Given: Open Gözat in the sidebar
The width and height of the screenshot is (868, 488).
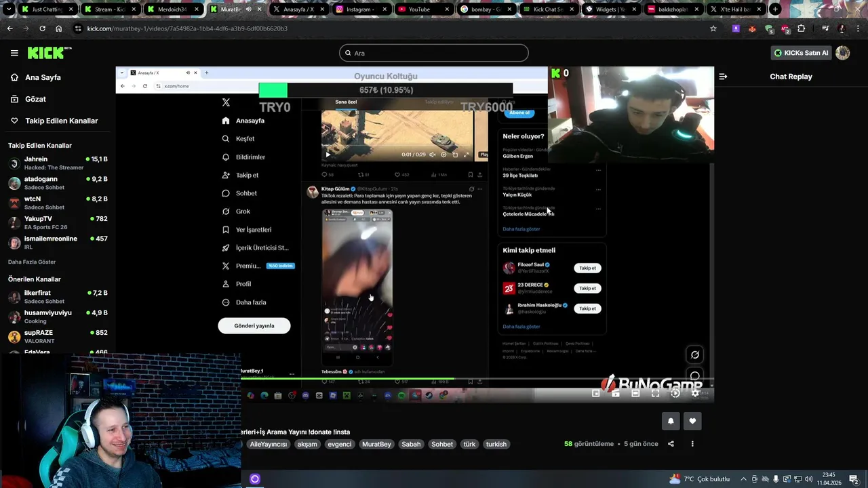Looking at the screenshot, I should click(35, 99).
